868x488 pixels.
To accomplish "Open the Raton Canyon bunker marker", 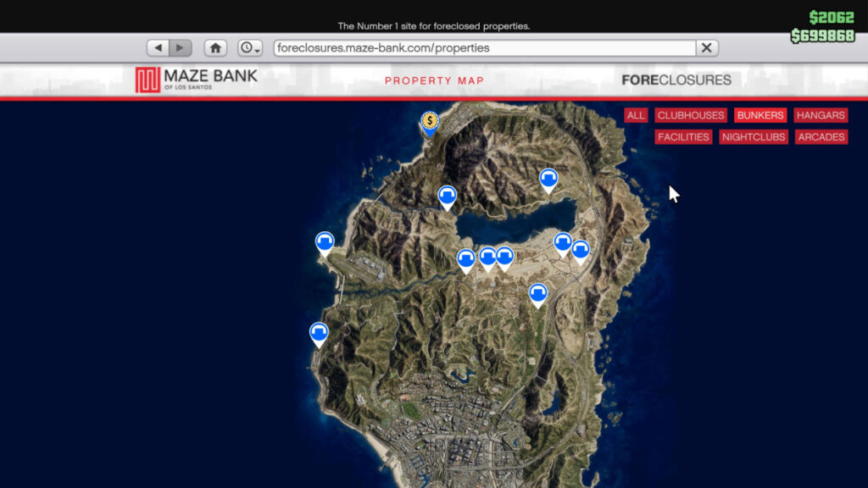I will point(447,194).
